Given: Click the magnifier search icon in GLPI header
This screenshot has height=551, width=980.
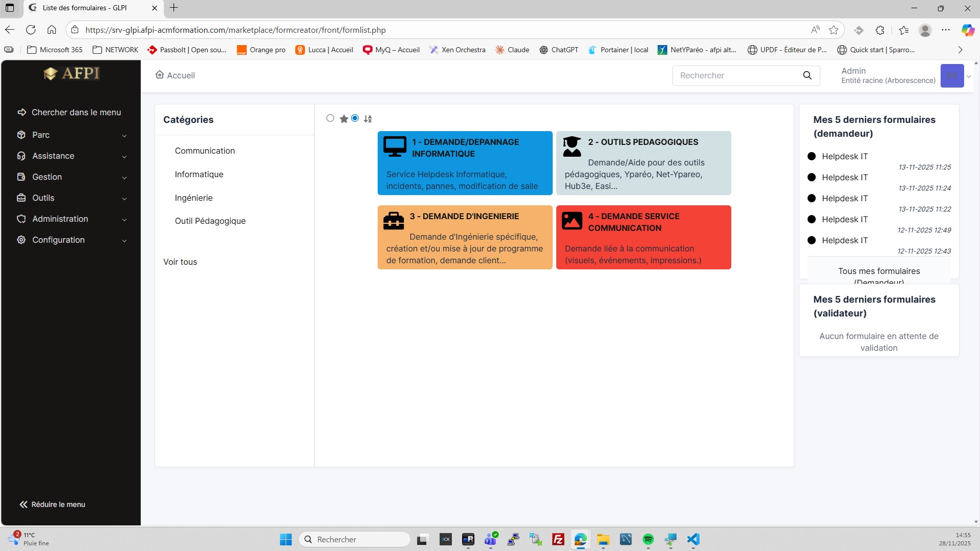Looking at the screenshot, I should [807, 75].
